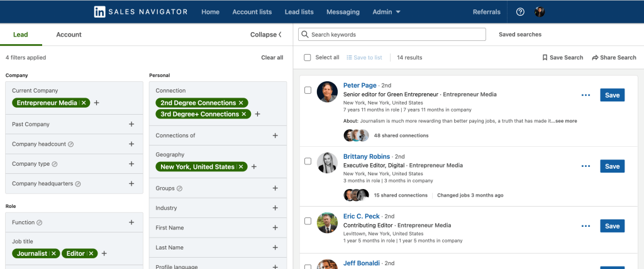Open more actions menu for Eric C. Peck
Viewport: 644px width, 269px height.
coord(586,226)
